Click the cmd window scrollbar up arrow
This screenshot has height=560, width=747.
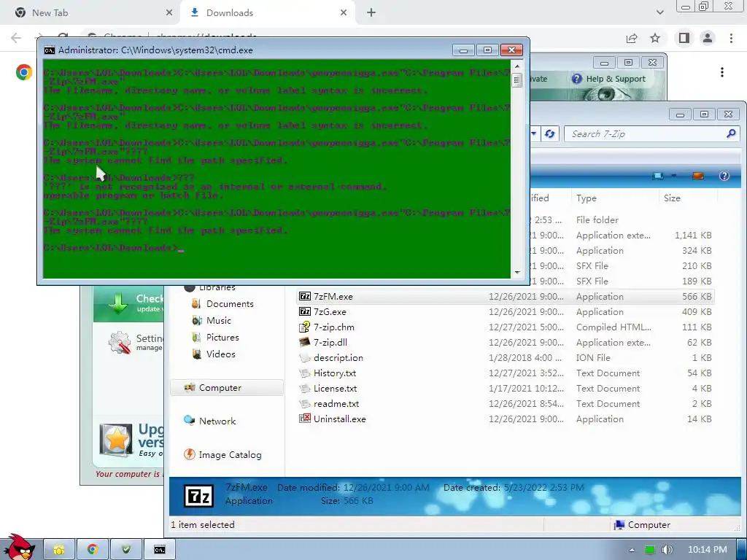[x=517, y=66]
